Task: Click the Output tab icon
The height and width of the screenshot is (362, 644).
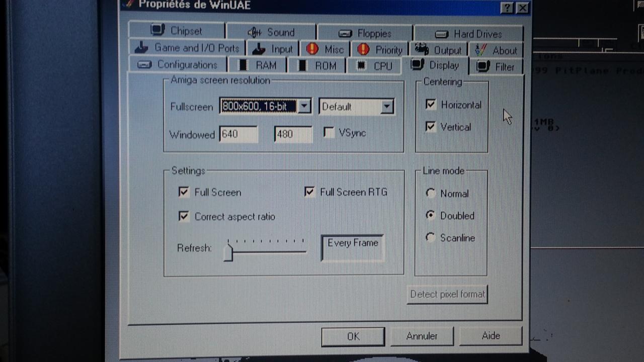Action: point(422,50)
